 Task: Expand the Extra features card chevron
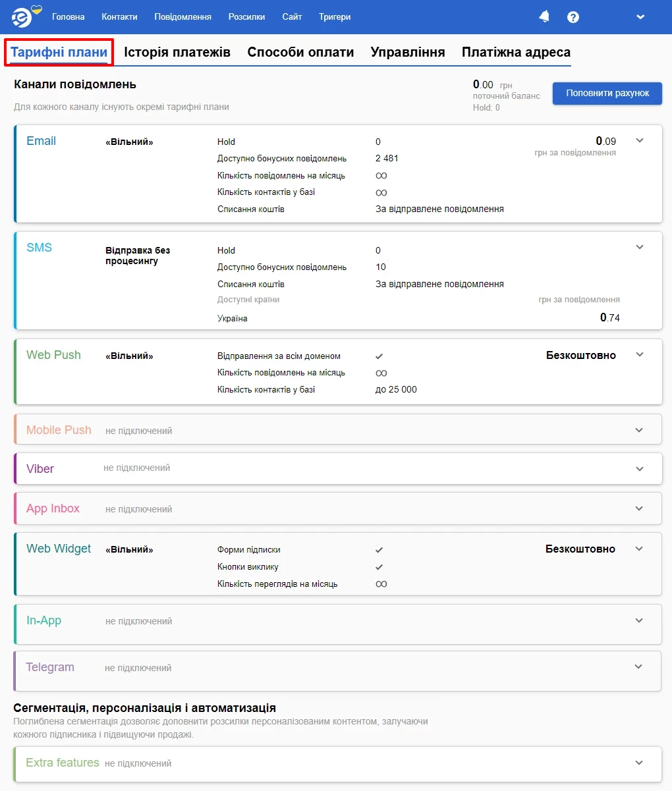pos(639,763)
